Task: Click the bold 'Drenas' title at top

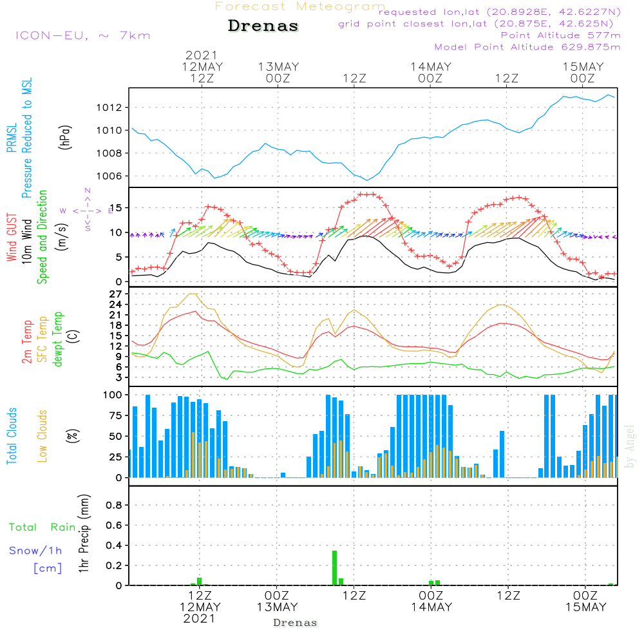Action: [x=263, y=26]
